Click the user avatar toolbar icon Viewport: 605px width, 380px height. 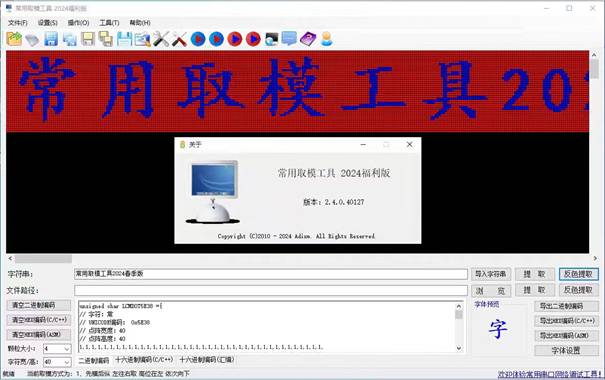tap(326, 39)
